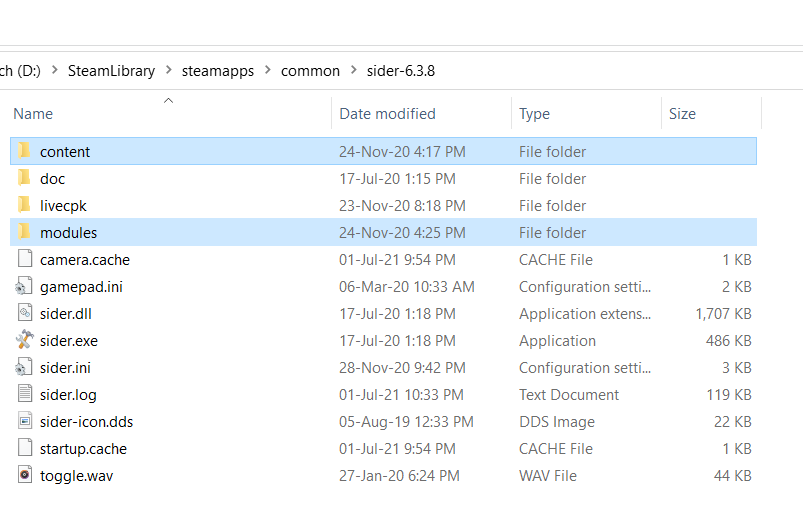Screen dimensions: 803x519
Task: Click date 27-Jan-20 6:24 PM
Action: (x=399, y=476)
